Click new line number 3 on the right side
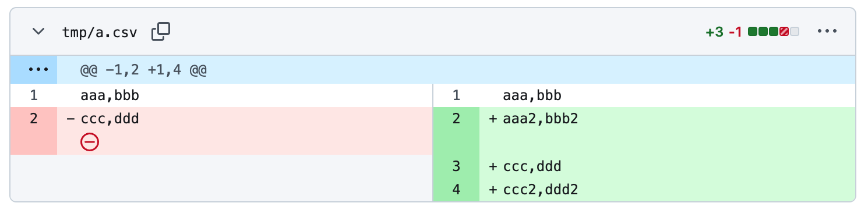868x210 pixels. tap(456, 166)
